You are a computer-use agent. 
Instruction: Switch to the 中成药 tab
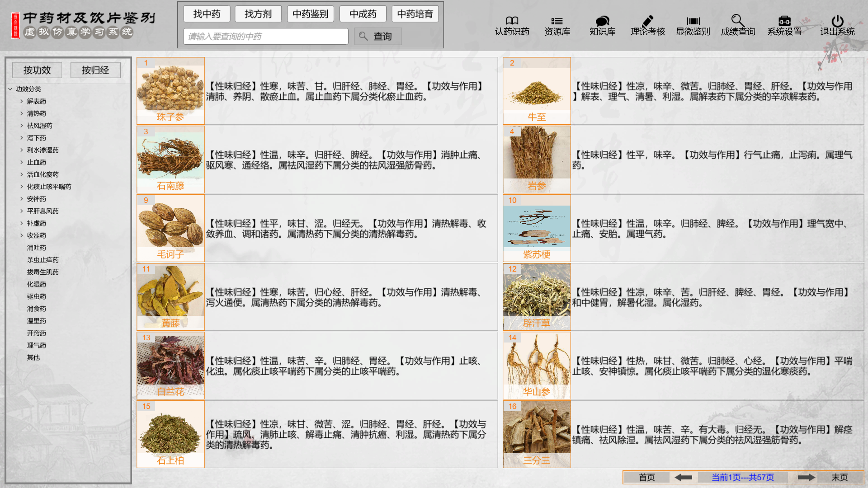tap(363, 14)
